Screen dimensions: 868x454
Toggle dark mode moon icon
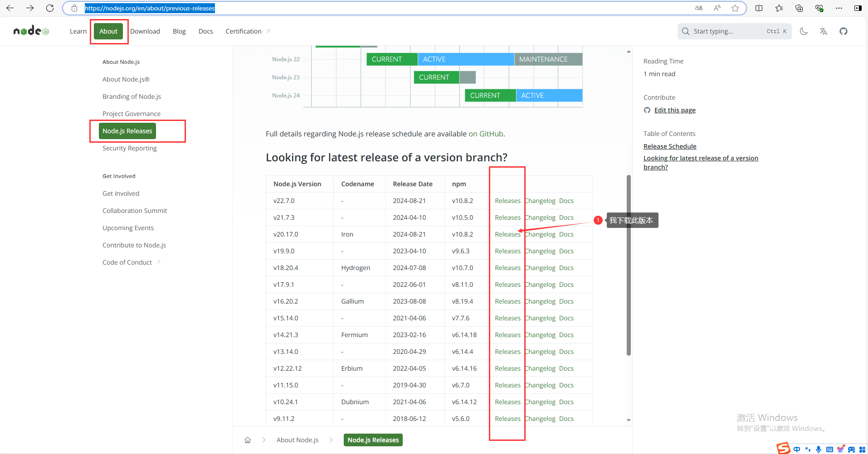tap(804, 31)
